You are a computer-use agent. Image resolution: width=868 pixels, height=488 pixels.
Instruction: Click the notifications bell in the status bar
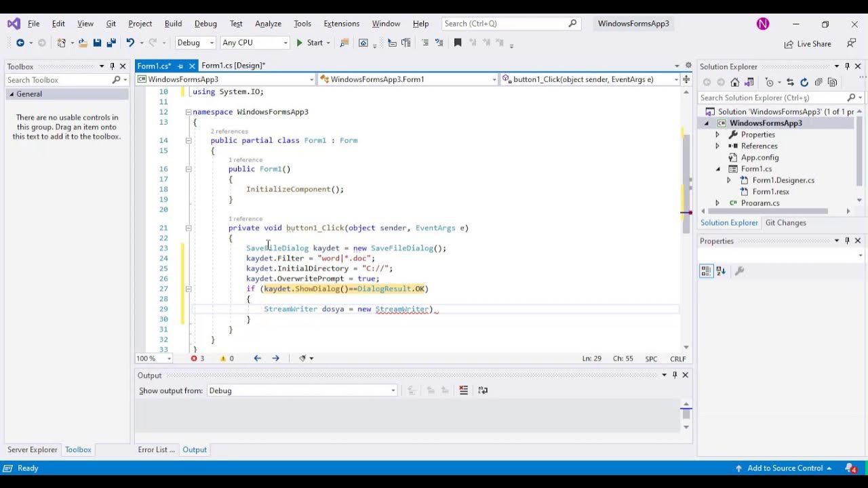(x=850, y=468)
